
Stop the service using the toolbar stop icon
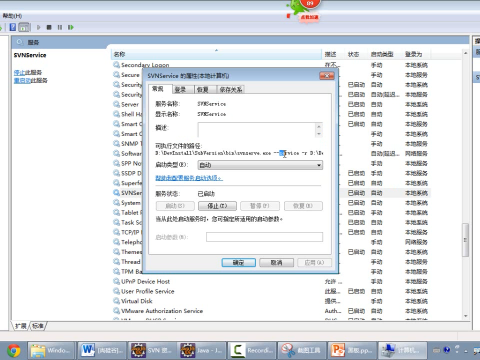coord(49,27)
